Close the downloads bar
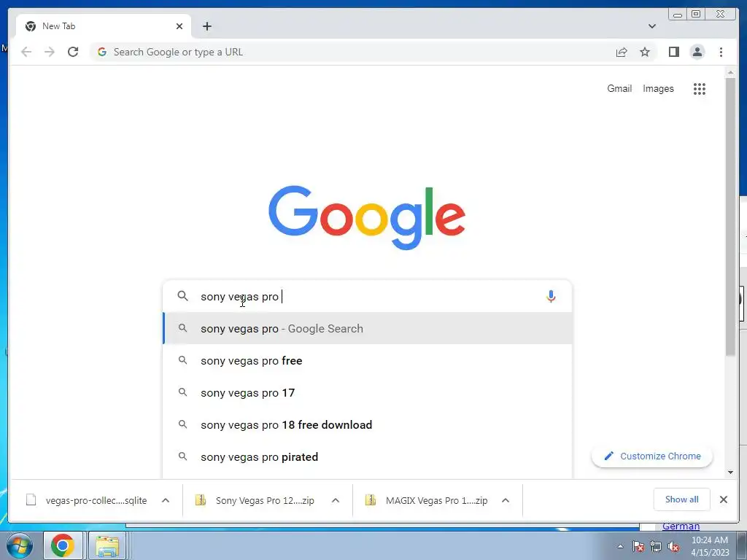This screenshot has width=747, height=560. click(723, 499)
